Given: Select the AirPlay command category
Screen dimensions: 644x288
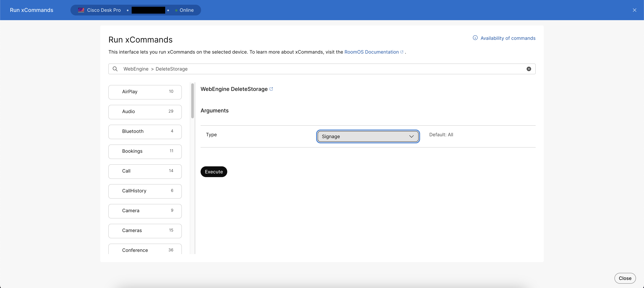Looking at the screenshot, I should coord(145,92).
